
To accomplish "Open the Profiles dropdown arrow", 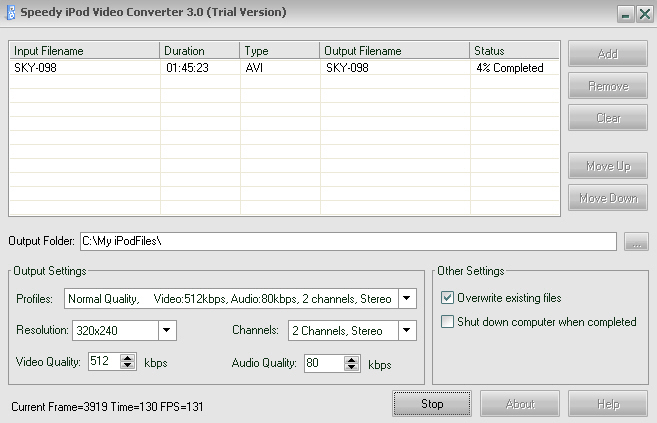I will point(407,299).
